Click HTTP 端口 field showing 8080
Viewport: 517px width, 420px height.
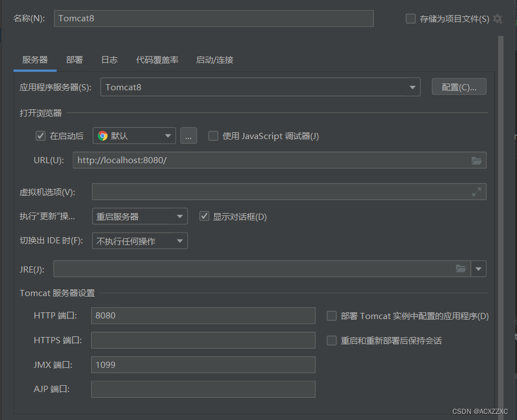[x=204, y=316]
